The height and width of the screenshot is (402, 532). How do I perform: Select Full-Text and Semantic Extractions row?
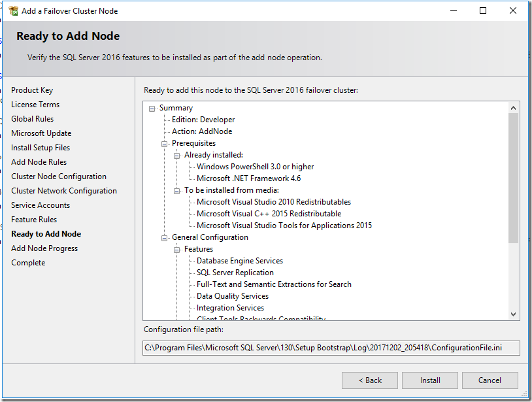[274, 284]
